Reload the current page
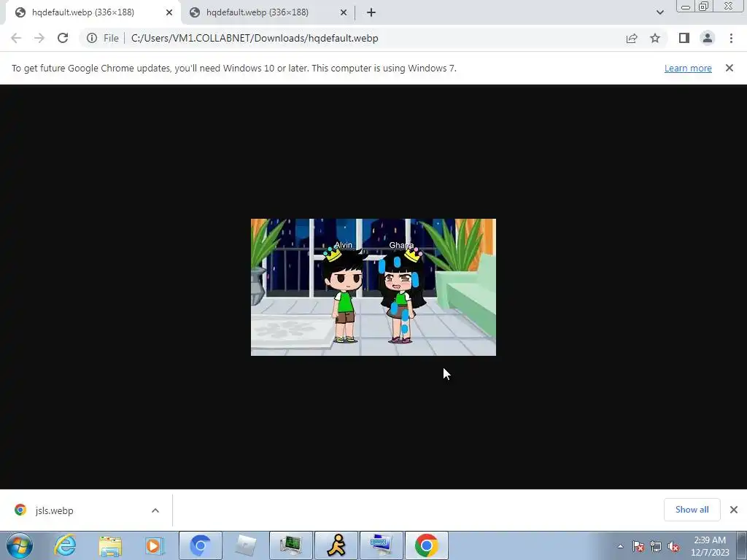 point(63,38)
